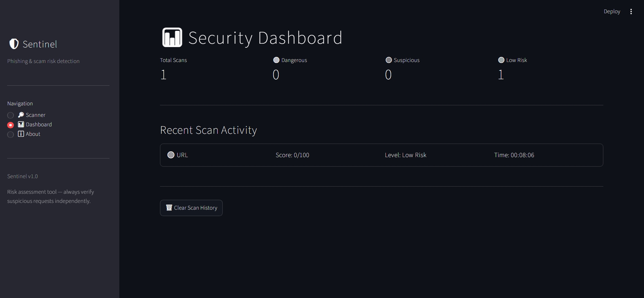Click the chart icon beside Dashboard in navigation
Image resolution: width=644 pixels, height=298 pixels.
click(21, 124)
